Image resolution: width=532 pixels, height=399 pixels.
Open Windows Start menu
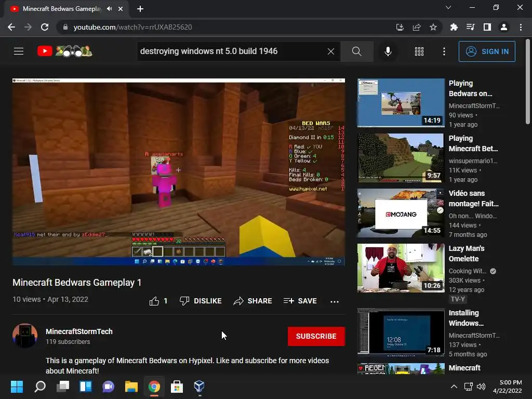point(17,387)
